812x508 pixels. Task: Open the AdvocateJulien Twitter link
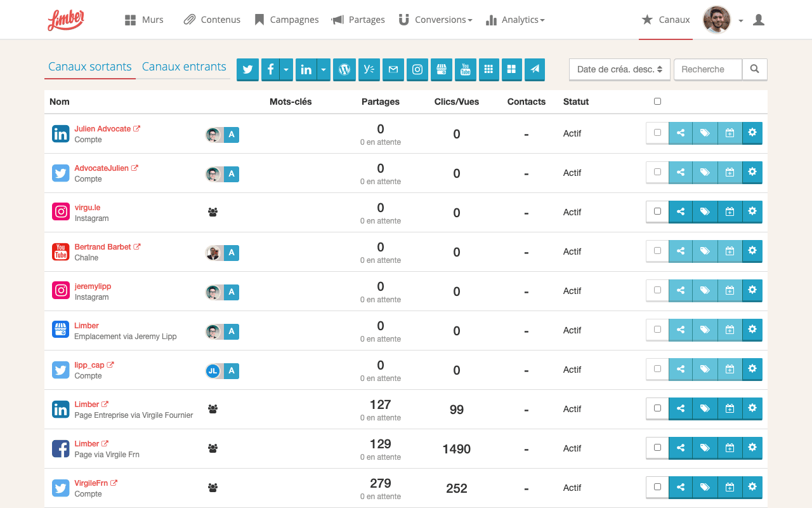click(x=106, y=168)
